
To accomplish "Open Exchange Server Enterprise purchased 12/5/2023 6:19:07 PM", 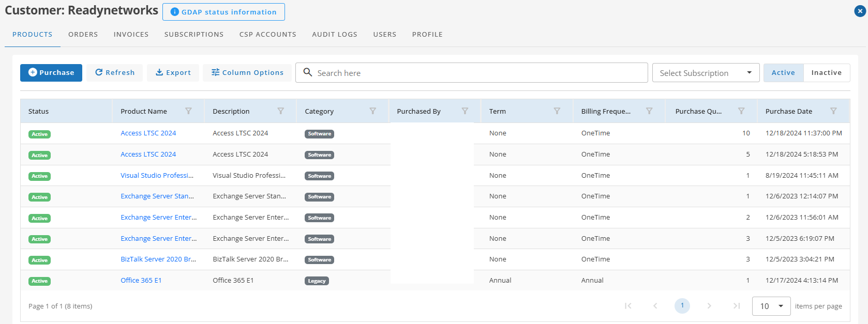I will (158, 239).
